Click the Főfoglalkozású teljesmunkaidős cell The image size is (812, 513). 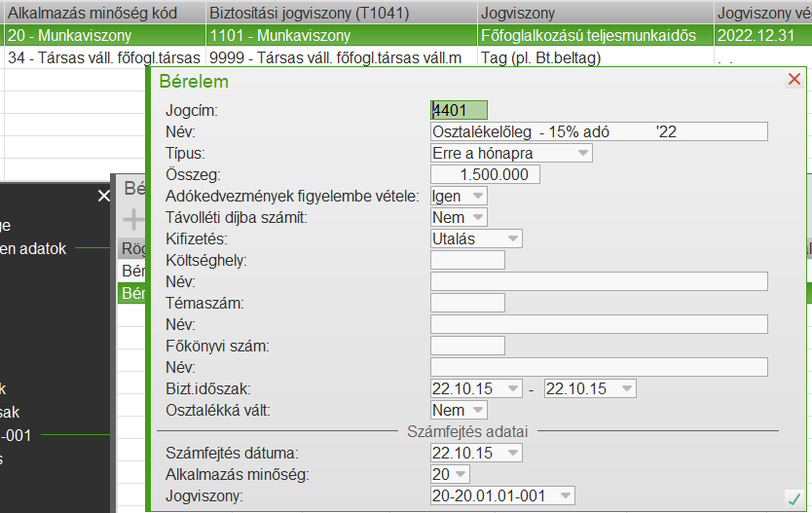595,36
